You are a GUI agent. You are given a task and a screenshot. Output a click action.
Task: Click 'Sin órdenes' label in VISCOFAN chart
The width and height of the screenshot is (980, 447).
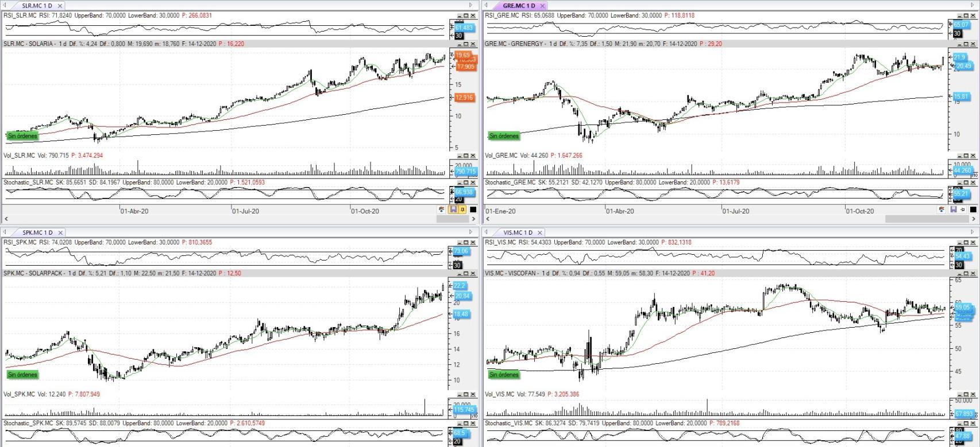[x=504, y=375]
